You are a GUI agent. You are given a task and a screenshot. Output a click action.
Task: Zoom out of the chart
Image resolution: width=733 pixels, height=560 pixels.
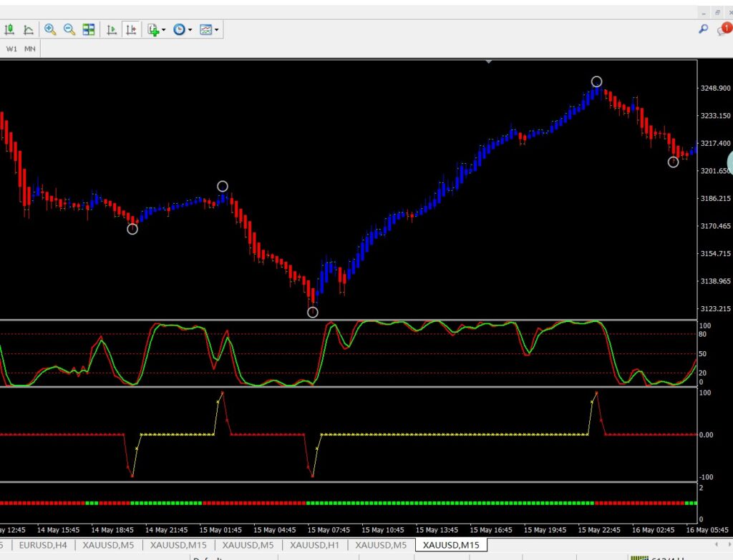(x=69, y=30)
